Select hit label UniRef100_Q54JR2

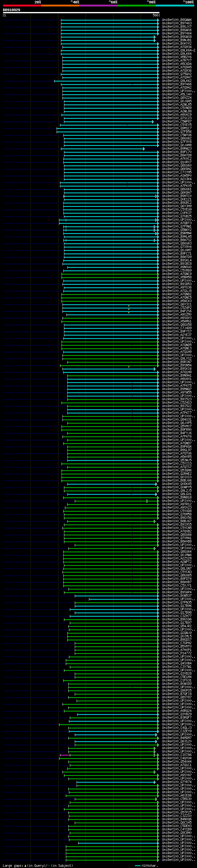177,626
